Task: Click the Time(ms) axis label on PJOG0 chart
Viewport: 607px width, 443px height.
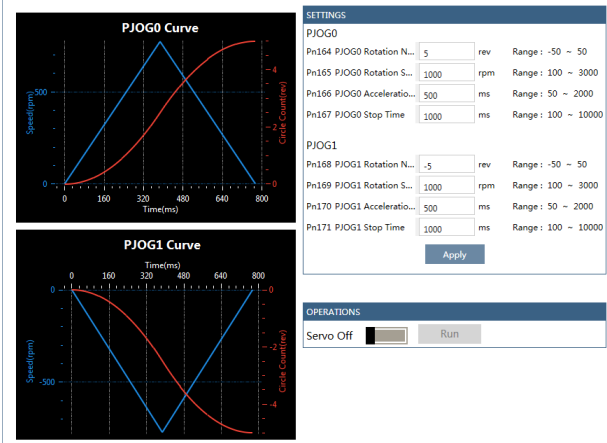Action: [160, 209]
